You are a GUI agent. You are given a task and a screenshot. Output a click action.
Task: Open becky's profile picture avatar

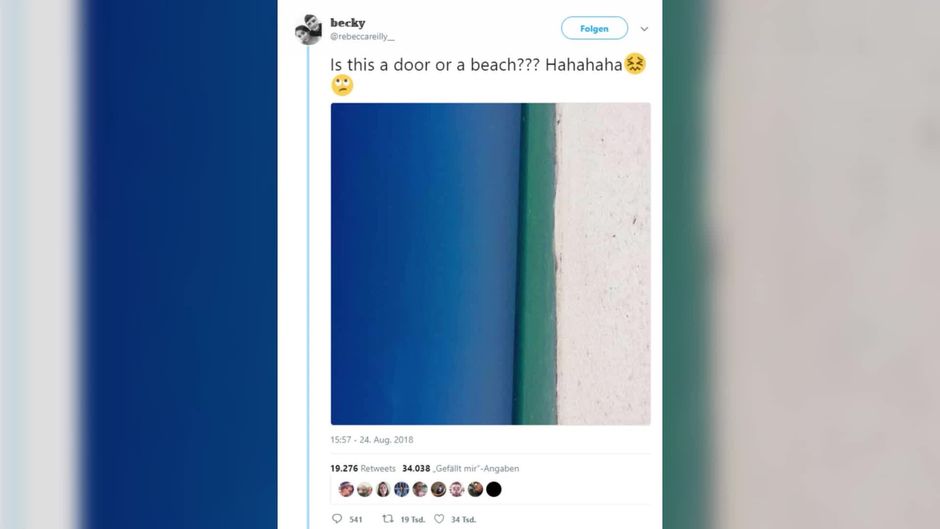(308, 30)
